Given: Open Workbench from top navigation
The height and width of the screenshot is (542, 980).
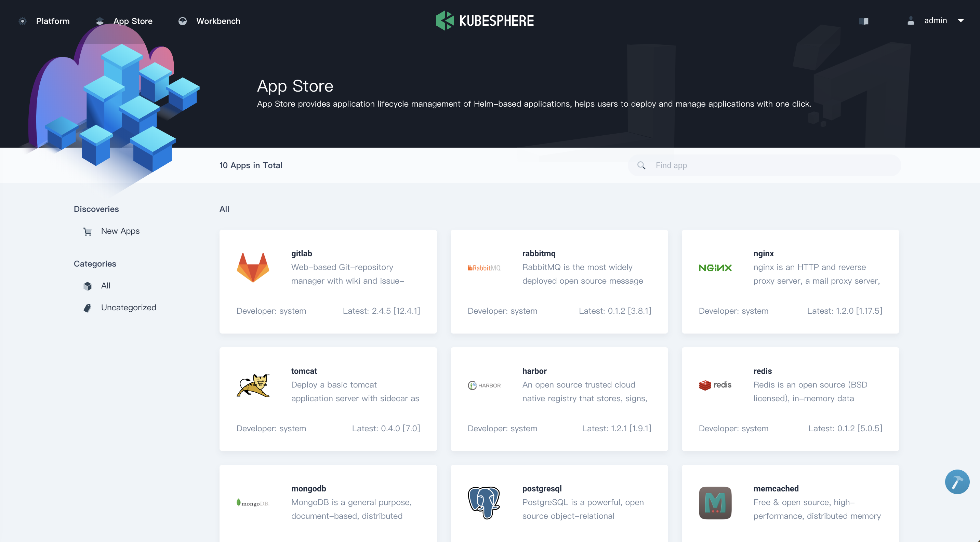Looking at the screenshot, I should point(218,21).
